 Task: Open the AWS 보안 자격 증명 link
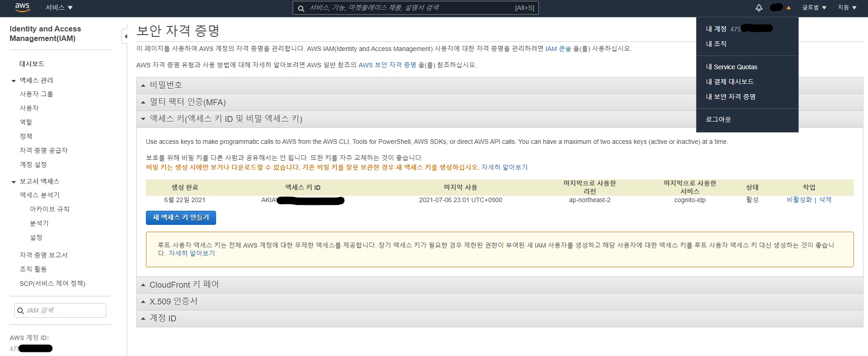pos(387,65)
